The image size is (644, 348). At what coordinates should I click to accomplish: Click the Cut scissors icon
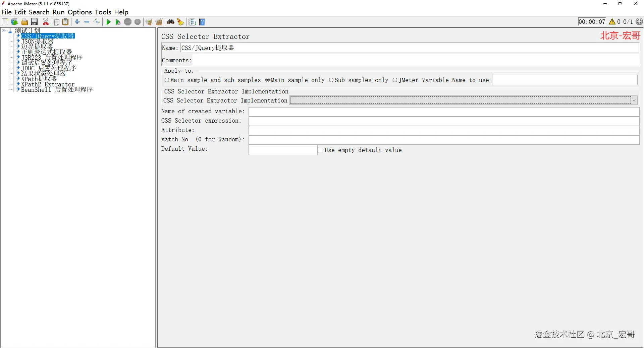46,22
